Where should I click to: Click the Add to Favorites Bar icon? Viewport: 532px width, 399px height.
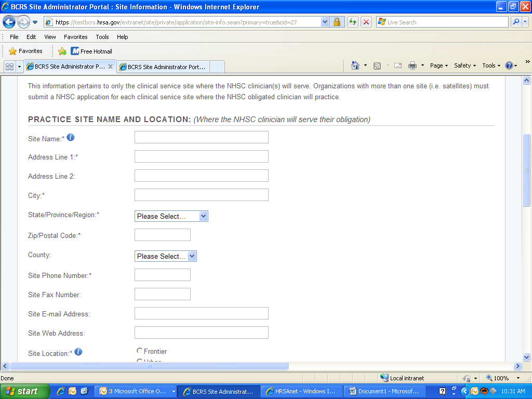pos(62,51)
